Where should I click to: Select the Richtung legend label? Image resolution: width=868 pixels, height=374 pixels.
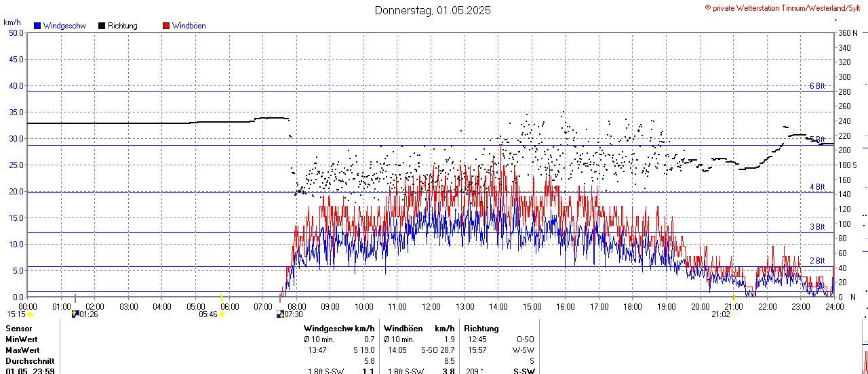tap(123, 26)
